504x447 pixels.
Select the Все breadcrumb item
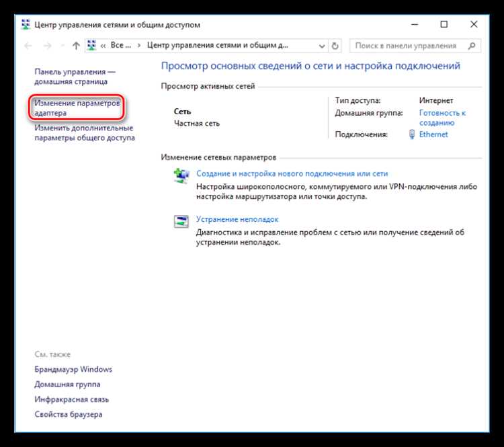(x=120, y=45)
